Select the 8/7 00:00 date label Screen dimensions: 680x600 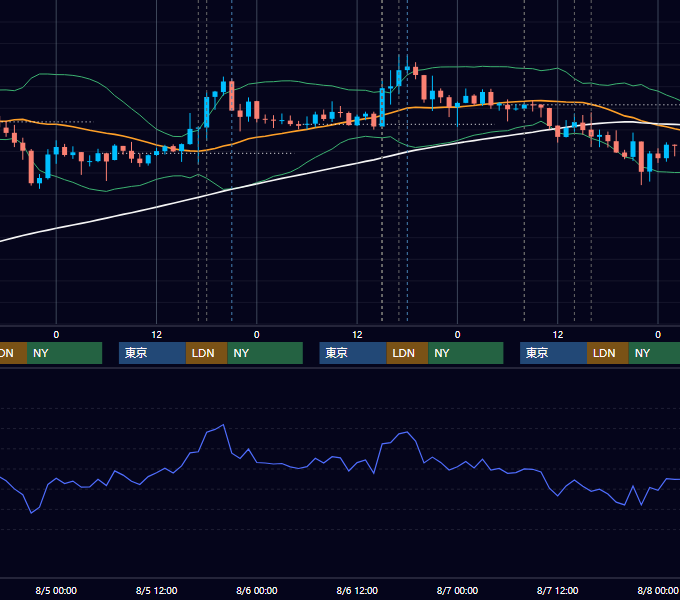tap(457, 590)
